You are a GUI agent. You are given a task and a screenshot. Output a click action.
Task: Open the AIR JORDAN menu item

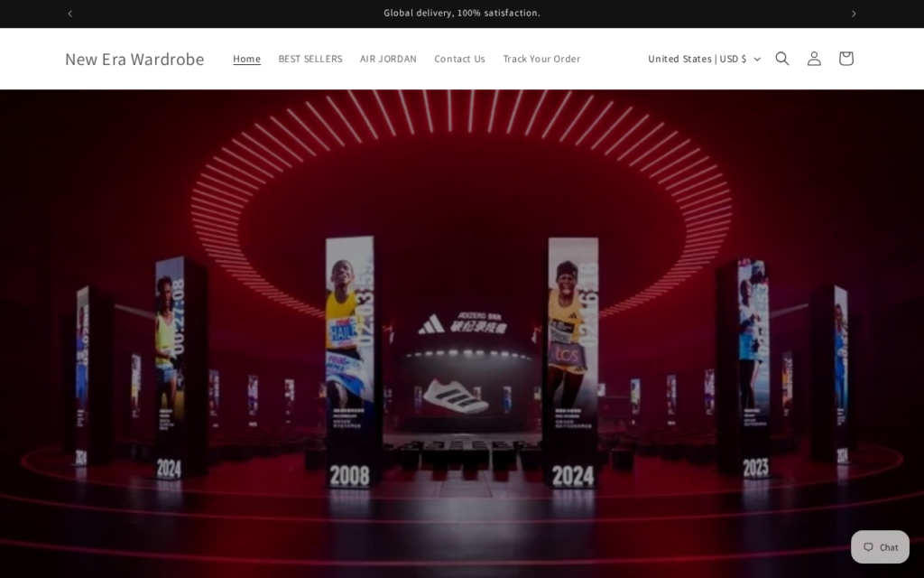[388, 59]
